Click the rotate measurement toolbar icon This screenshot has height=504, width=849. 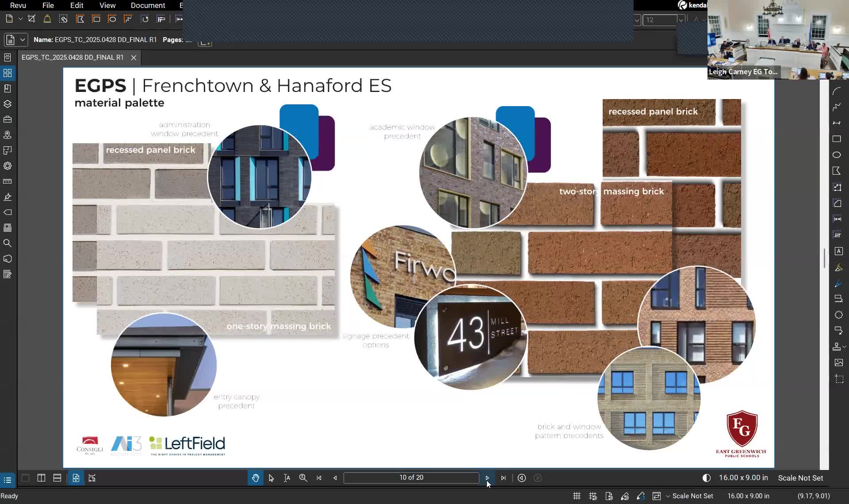pyautogui.click(x=145, y=19)
